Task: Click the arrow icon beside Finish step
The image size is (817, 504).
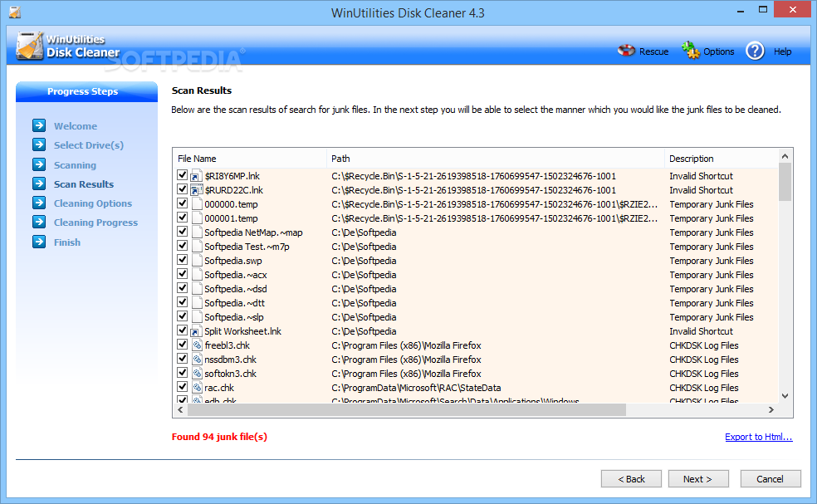Action: (x=39, y=242)
